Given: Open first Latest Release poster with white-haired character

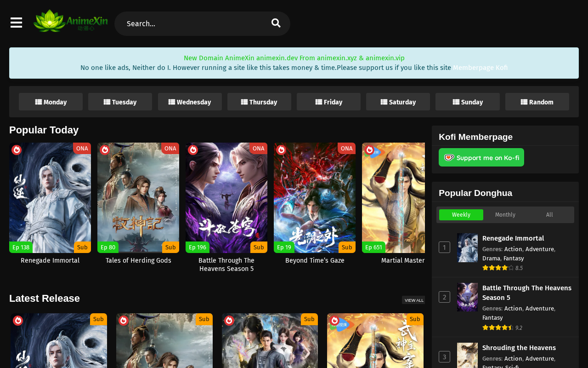Looking at the screenshot, I should pos(59,341).
